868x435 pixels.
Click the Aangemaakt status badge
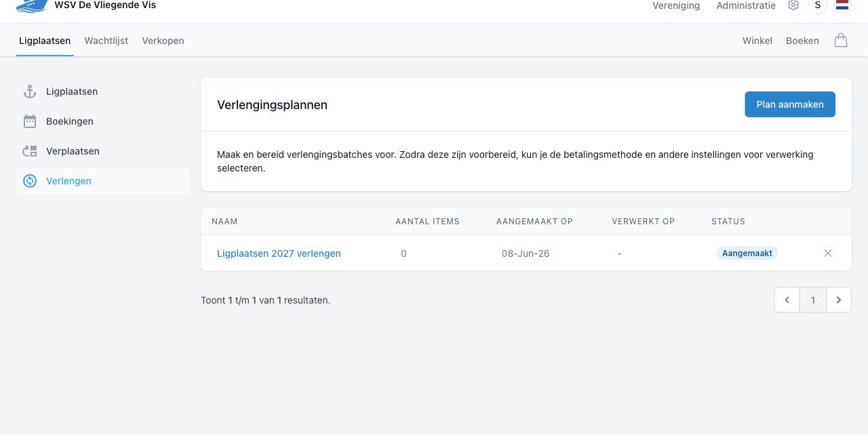coord(747,253)
